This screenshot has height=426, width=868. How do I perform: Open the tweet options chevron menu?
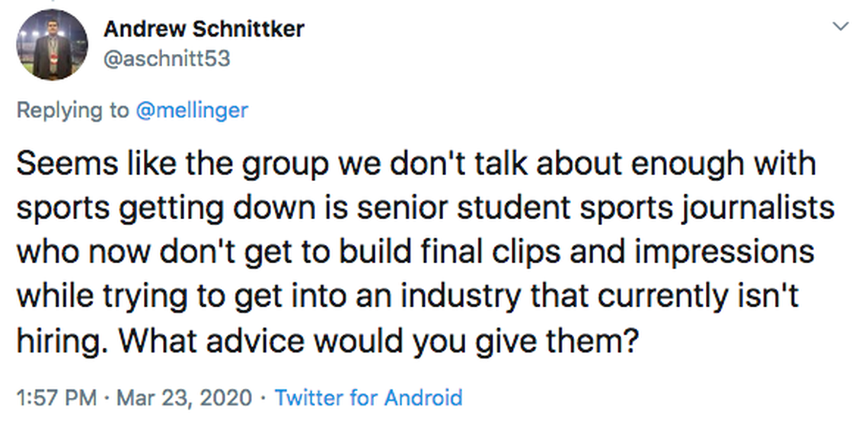[841, 27]
